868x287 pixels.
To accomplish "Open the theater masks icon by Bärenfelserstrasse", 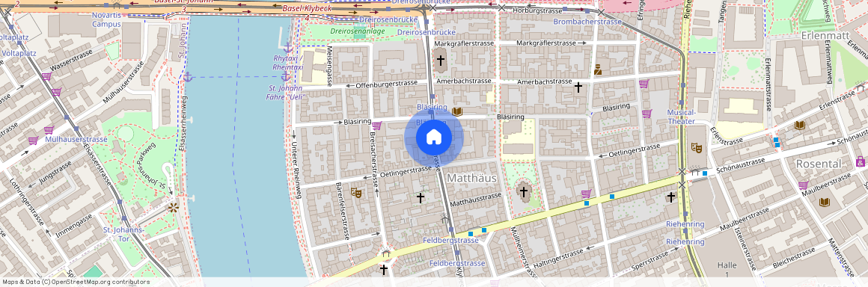I will pos(356,192).
